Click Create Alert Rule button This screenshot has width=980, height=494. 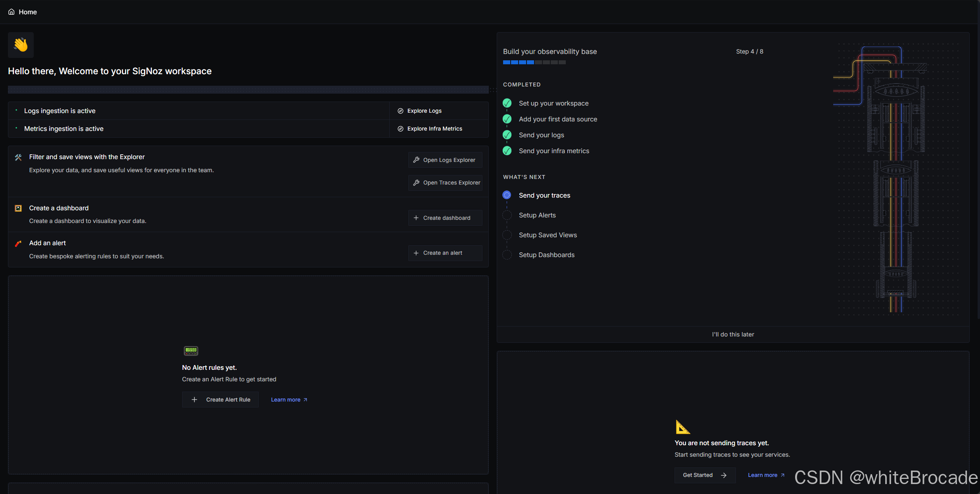220,400
